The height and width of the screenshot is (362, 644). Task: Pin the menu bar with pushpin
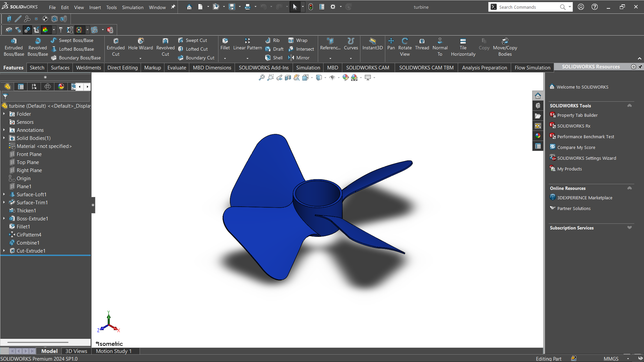click(x=173, y=7)
